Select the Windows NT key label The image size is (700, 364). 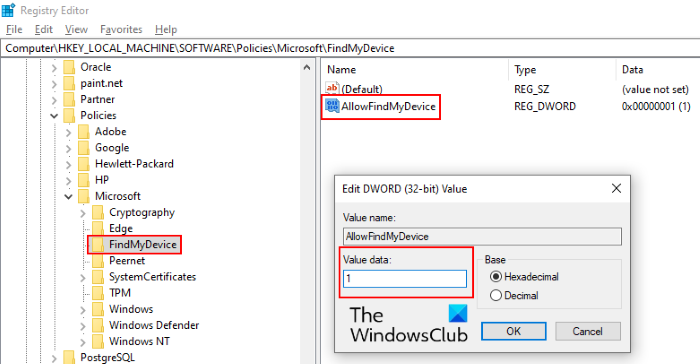[139, 341]
